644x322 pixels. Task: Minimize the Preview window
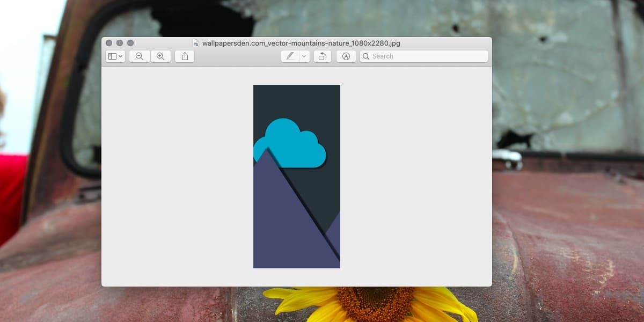[120, 43]
